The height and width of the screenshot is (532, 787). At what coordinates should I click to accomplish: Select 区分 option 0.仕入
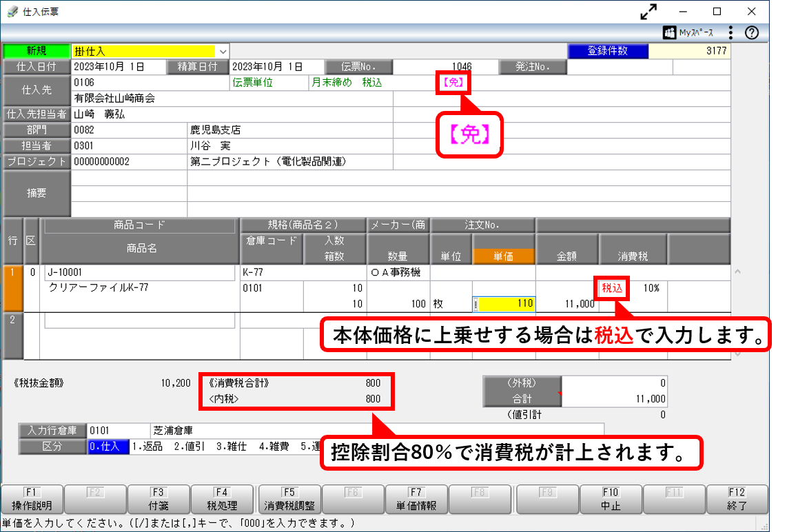tap(108, 447)
